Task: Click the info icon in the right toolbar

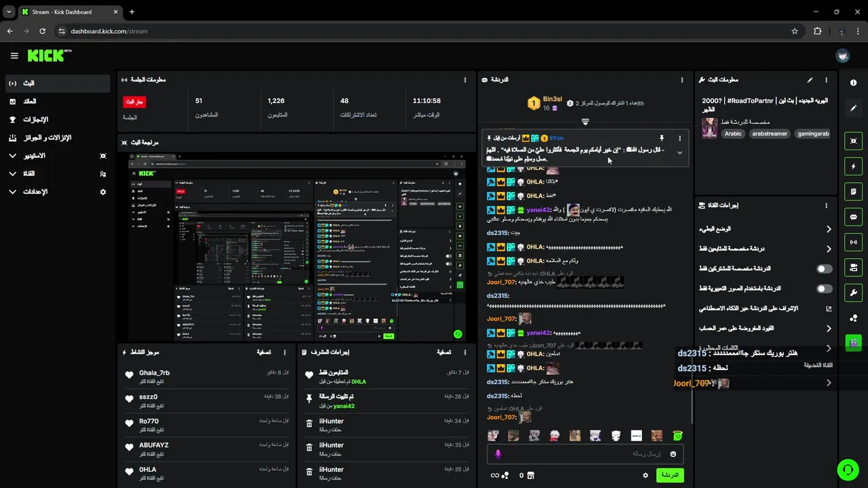Action: 853,83
